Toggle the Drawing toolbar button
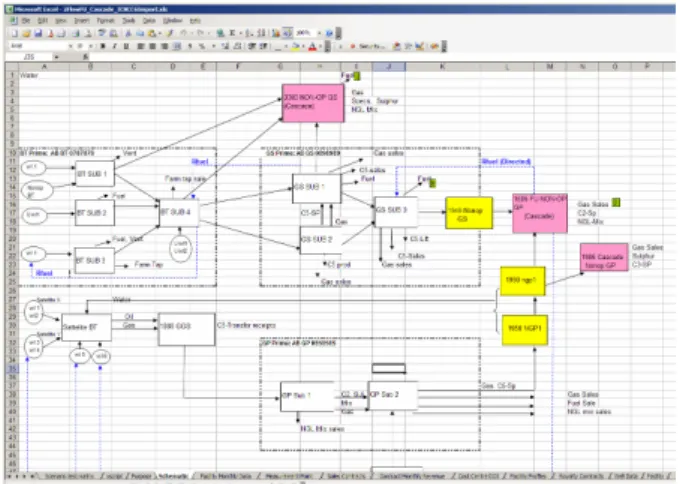Screen dimensions: 680x484 [x=287, y=33]
